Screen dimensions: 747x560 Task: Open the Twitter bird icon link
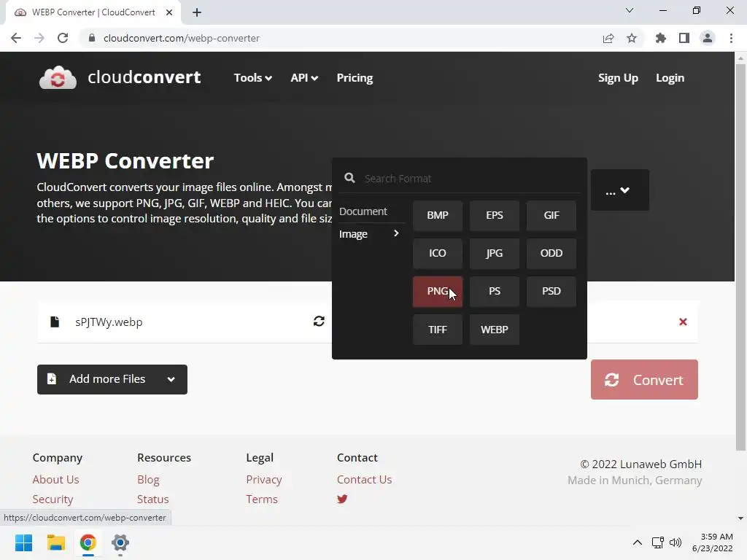[342, 499]
